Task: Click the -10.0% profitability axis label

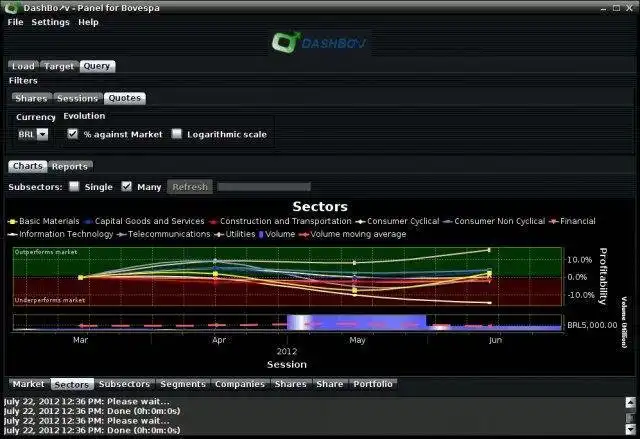Action: [580, 295]
